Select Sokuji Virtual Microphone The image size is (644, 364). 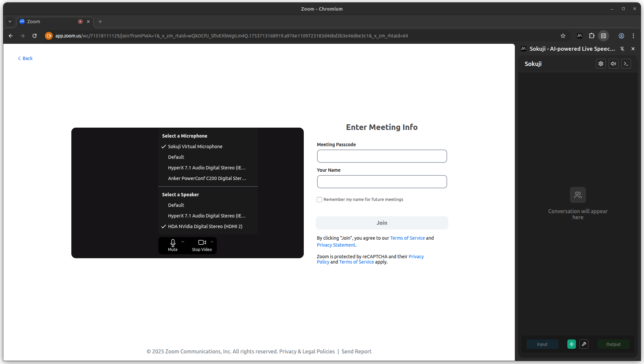pyautogui.click(x=208, y=147)
